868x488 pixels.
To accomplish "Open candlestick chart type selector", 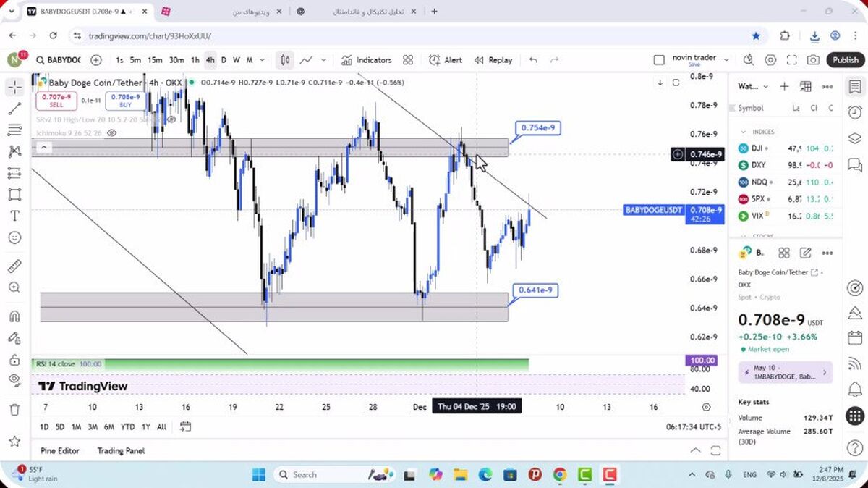I will (286, 60).
